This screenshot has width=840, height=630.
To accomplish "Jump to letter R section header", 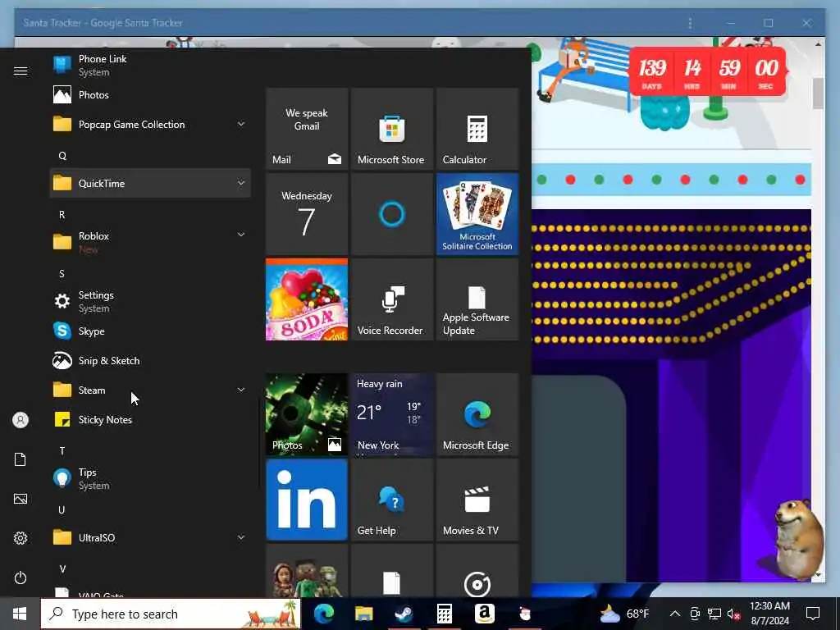I will click(x=62, y=215).
